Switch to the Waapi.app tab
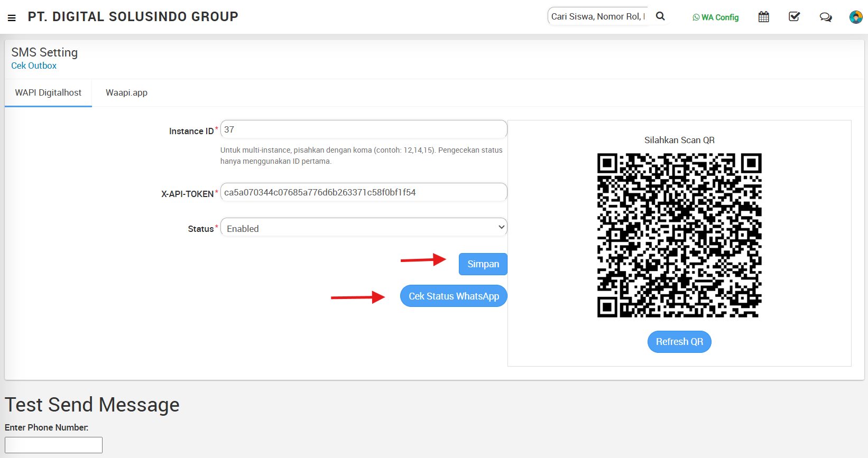Image resolution: width=868 pixels, height=458 pixels. click(126, 93)
